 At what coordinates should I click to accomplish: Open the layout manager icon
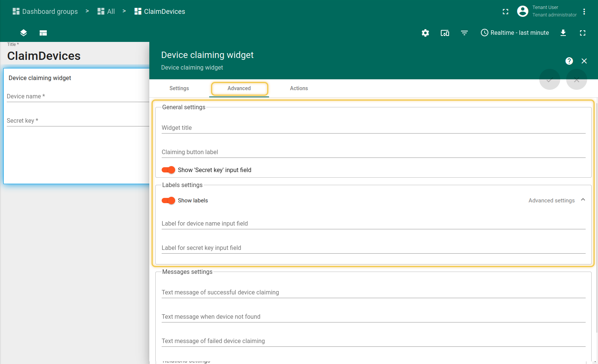(43, 33)
